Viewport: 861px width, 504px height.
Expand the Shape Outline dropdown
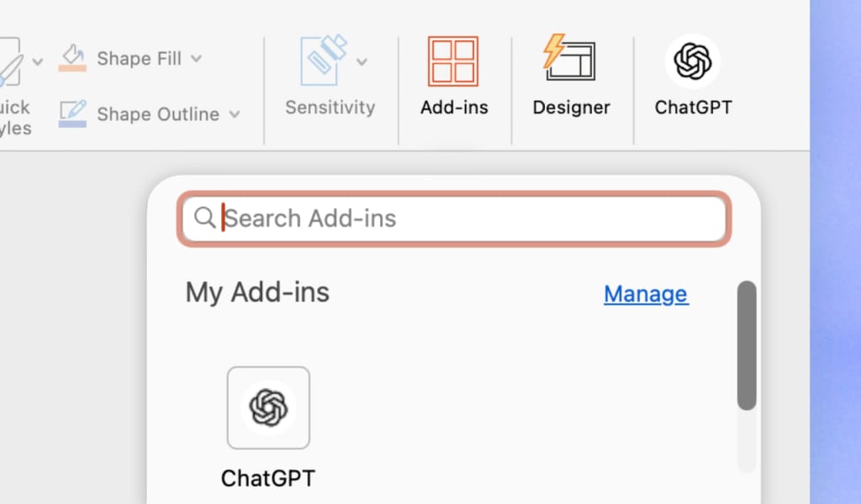pyautogui.click(x=235, y=114)
